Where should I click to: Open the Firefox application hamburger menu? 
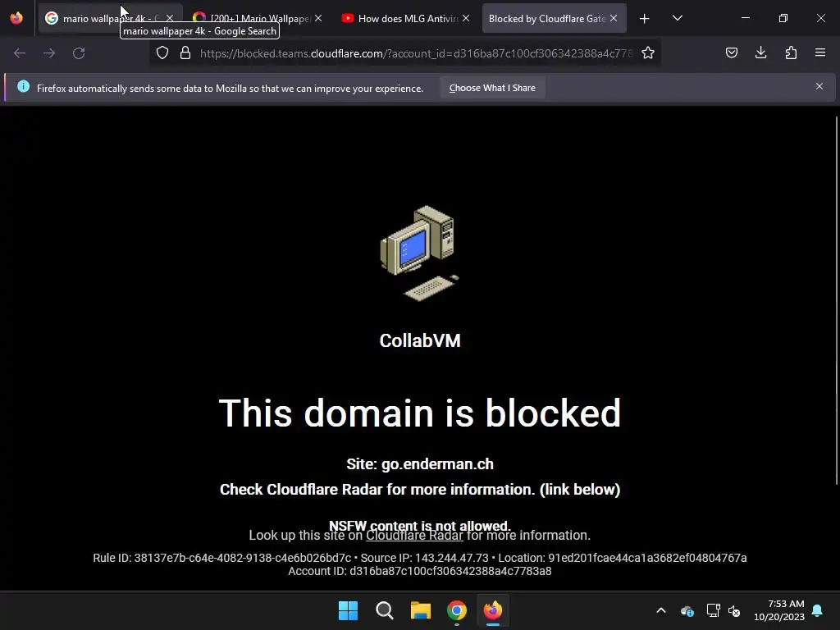coord(820,52)
